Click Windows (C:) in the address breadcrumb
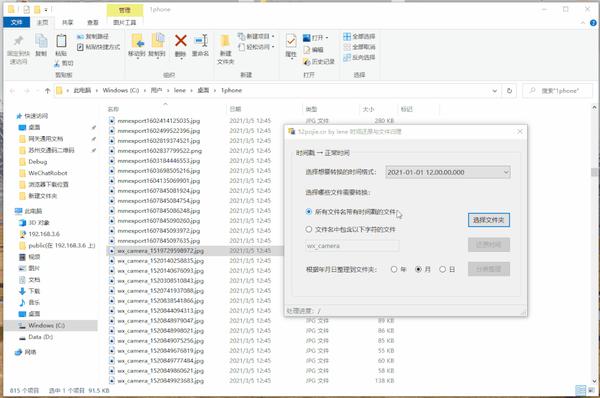The width and height of the screenshot is (600, 398). 121,91
